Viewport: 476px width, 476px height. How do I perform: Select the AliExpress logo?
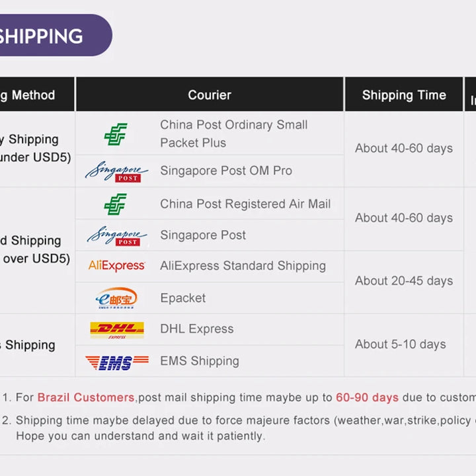point(116,266)
